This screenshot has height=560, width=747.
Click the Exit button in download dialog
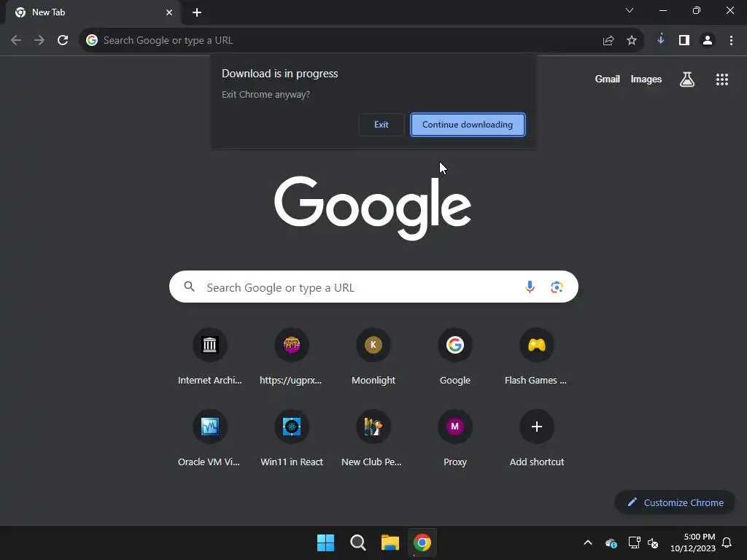tap(381, 125)
